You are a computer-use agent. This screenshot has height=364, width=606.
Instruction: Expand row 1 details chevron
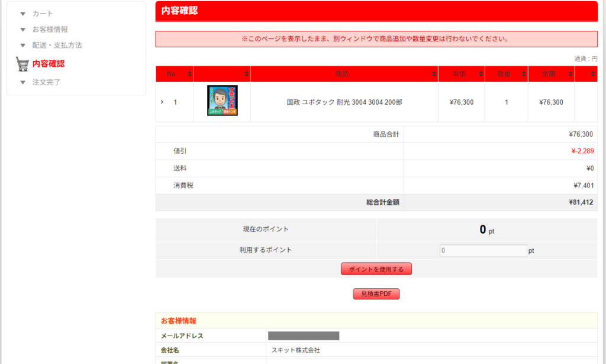point(162,102)
